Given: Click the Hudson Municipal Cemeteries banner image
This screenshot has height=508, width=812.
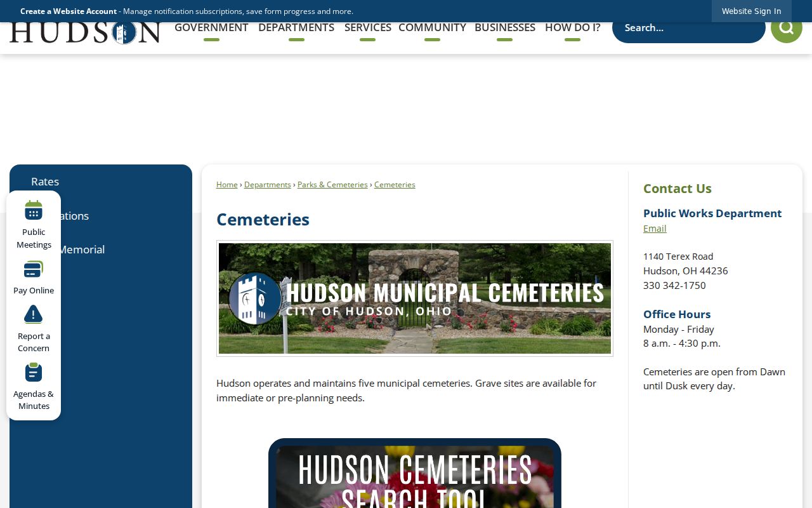Looking at the screenshot, I should coord(415,298).
